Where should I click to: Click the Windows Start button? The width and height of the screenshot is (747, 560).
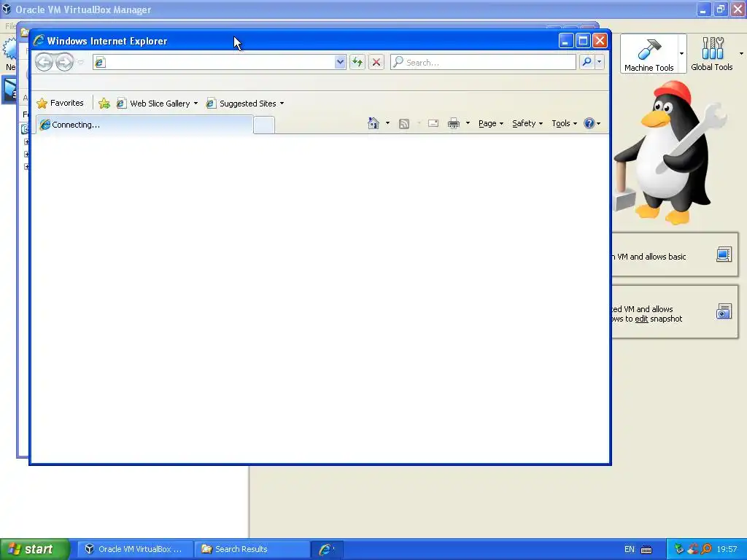click(34, 549)
